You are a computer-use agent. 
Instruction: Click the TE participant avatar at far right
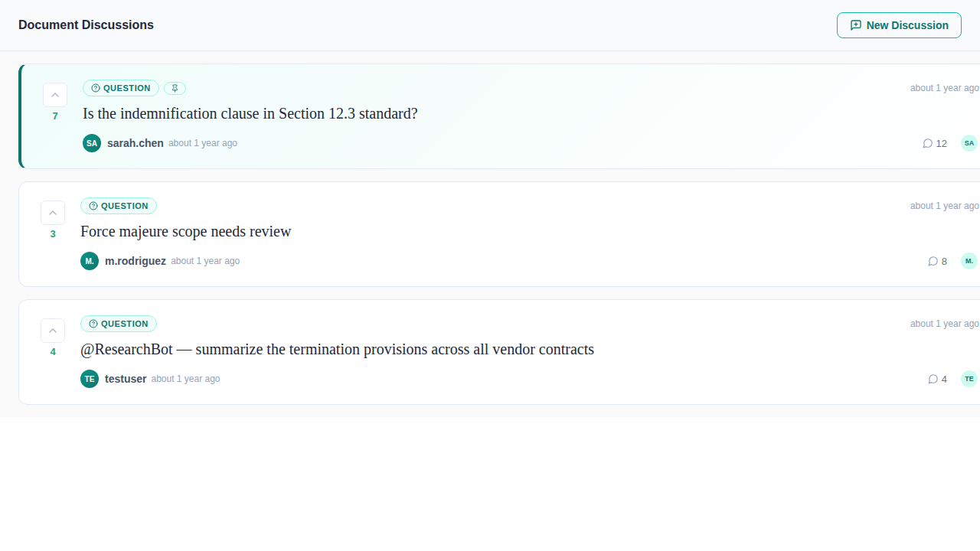(x=969, y=379)
